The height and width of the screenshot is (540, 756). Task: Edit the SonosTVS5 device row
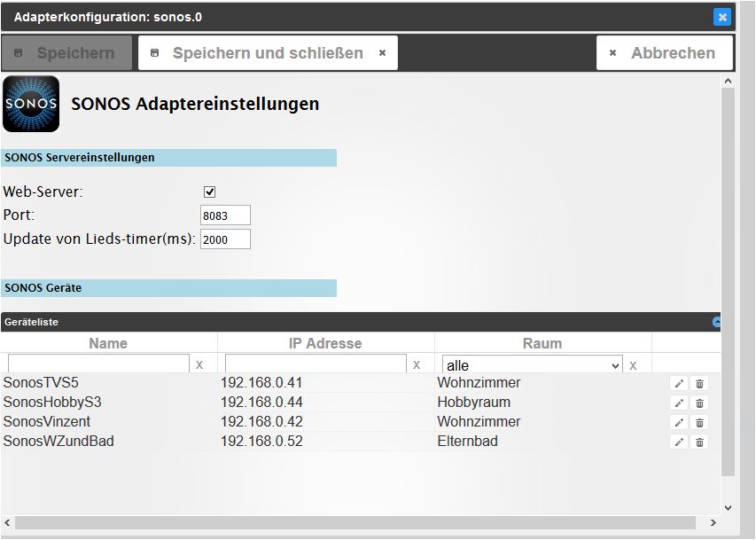[x=679, y=384]
